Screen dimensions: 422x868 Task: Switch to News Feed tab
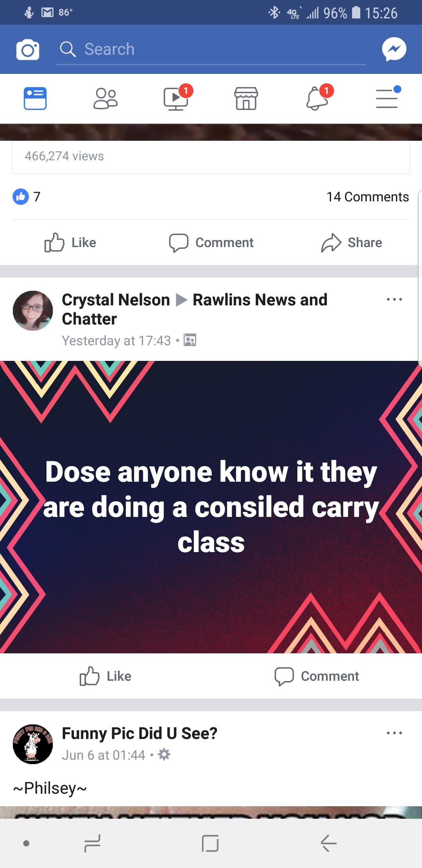[35, 98]
